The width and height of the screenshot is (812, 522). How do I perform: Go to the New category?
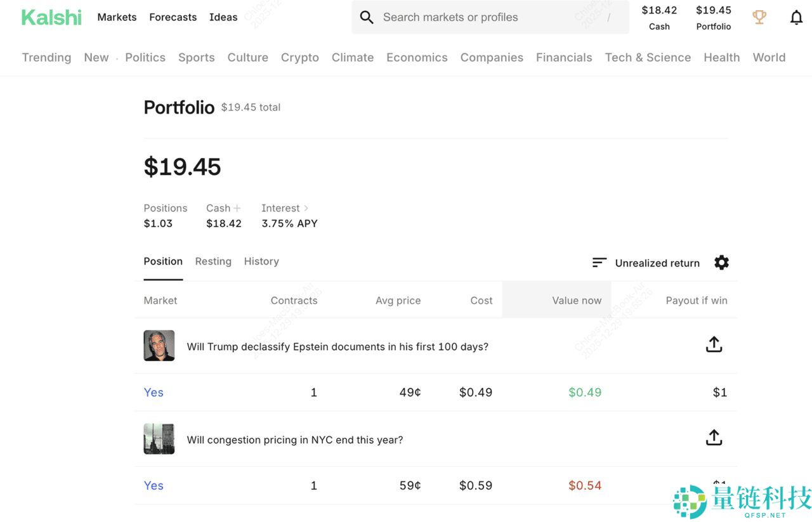[x=96, y=57]
